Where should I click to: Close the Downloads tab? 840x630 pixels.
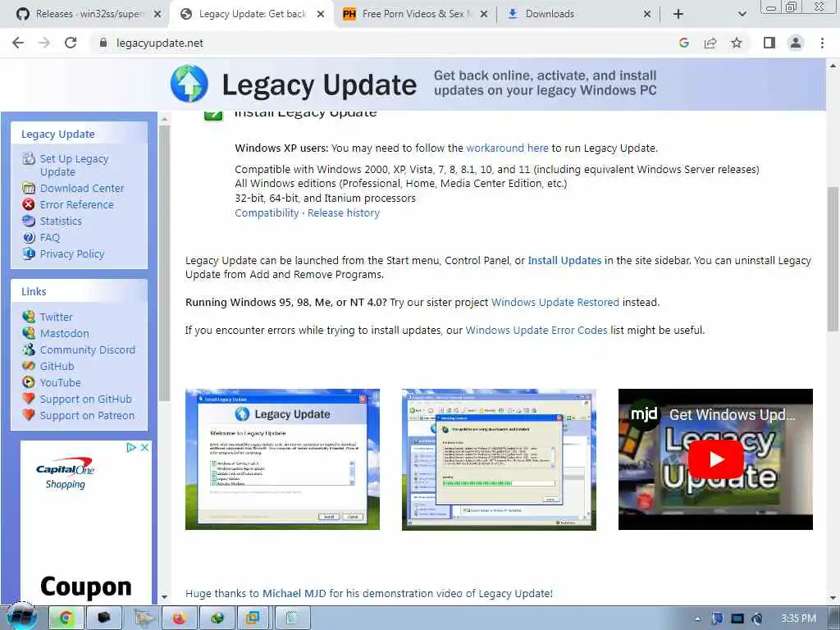pyautogui.click(x=647, y=14)
